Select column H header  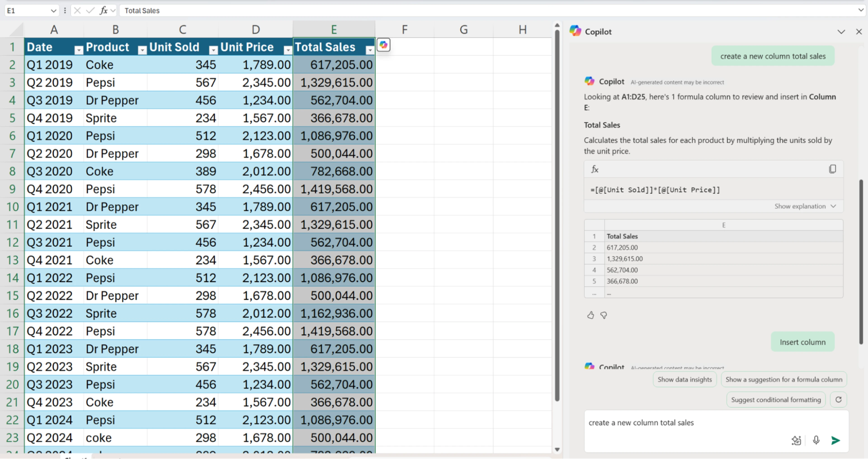[522, 30]
